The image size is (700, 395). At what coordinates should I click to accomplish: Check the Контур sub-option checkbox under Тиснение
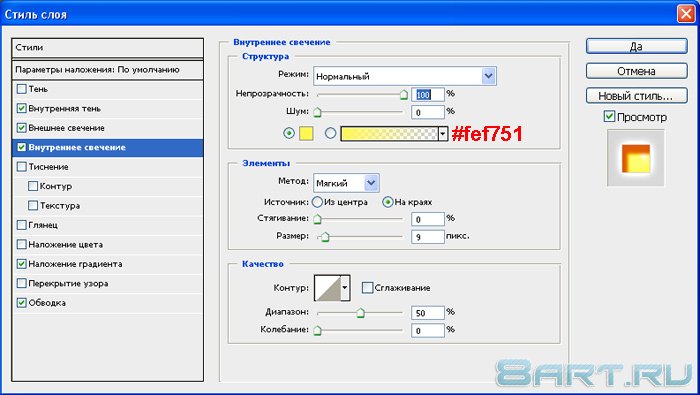coord(33,186)
